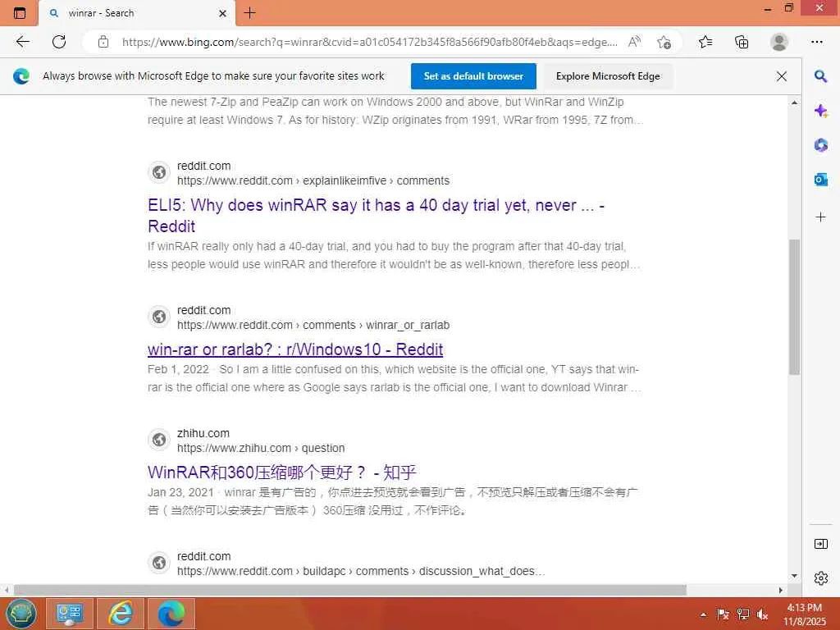Open Settings and more ellipsis menu

pyautogui.click(x=817, y=42)
